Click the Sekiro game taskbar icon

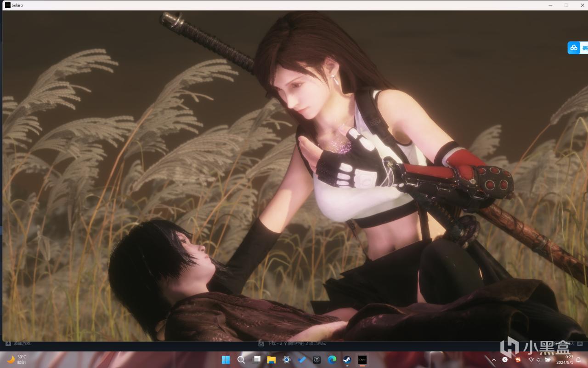point(362,360)
